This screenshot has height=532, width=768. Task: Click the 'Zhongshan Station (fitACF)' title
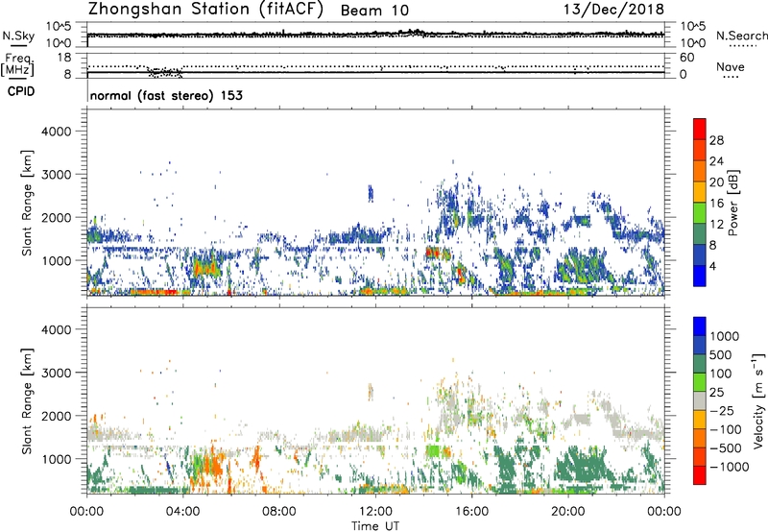[x=205, y=10]
